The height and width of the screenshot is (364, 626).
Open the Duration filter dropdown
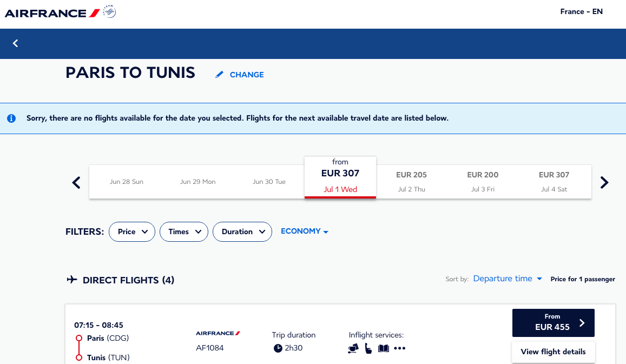(x=242, y=232)
